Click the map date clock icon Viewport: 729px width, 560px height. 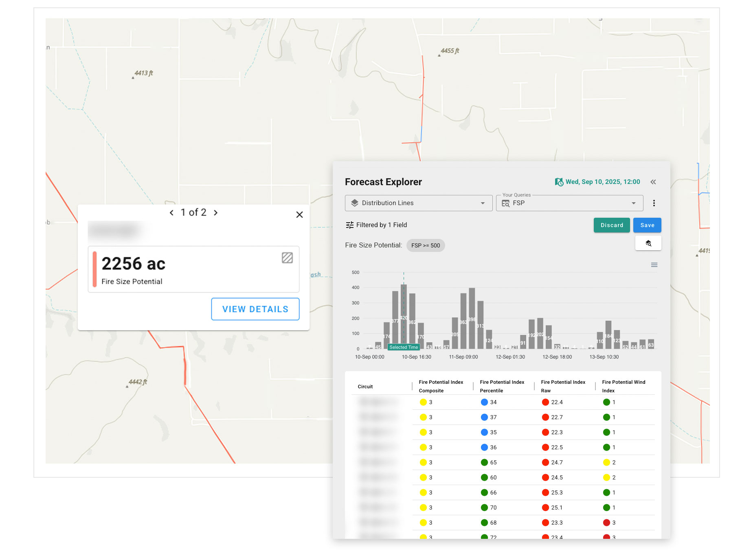(559, 182)
